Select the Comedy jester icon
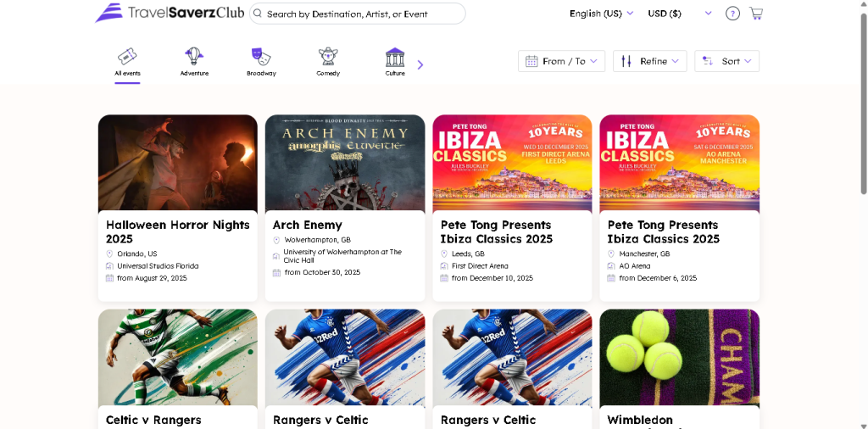 coord(328,56)
